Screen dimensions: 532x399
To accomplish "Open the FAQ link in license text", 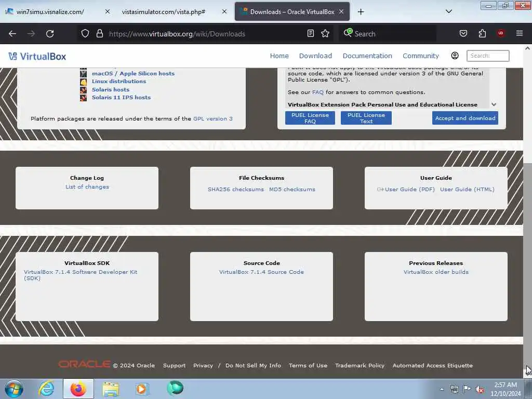I will 317,92.
